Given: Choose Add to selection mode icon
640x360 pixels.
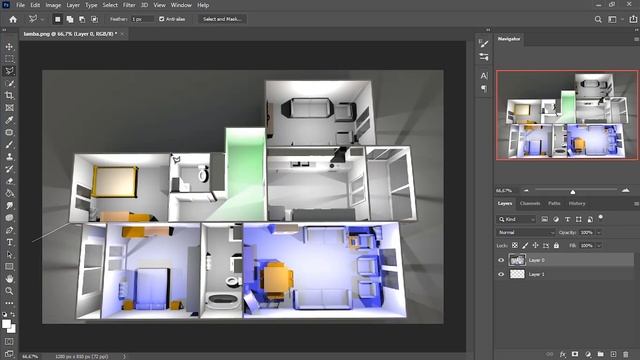Looking at the screenshot, I should point(70,19).
